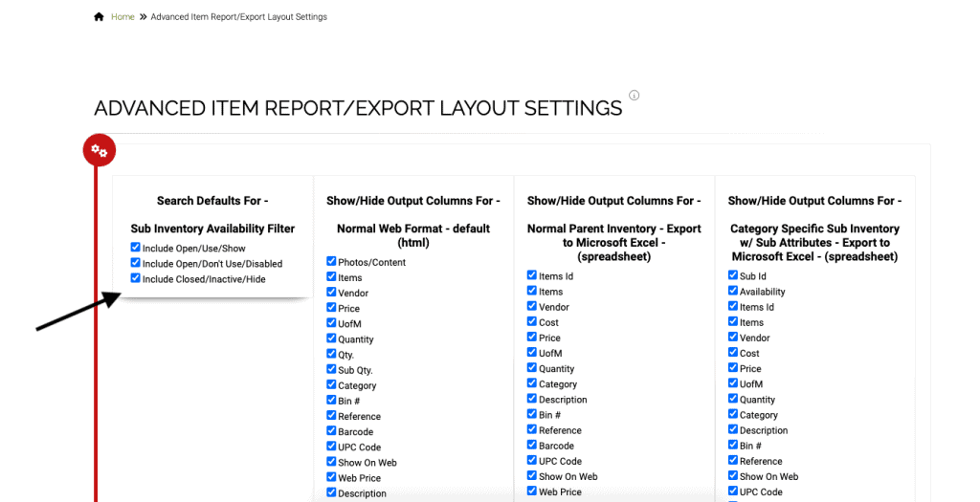
Task: Click the home icon in the breadcrumb
Action: tap(99, 17)
